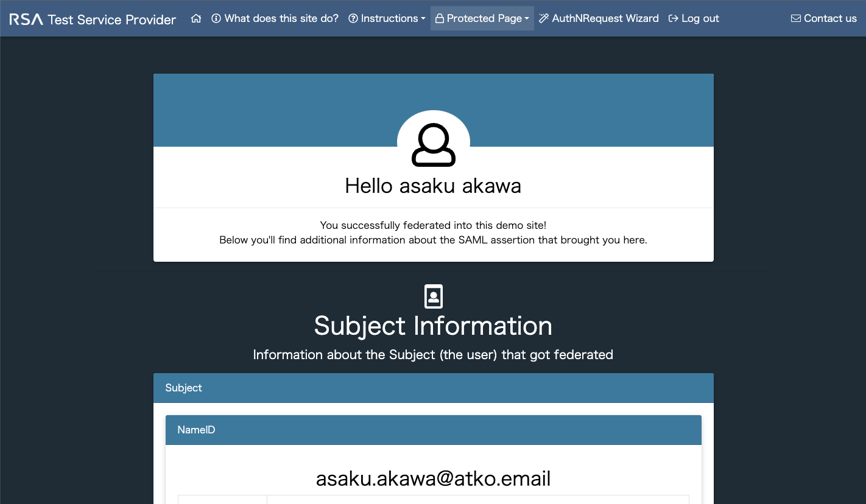Click the ID badge icon above Subject Information
Viewport: 866px width, 504px height.
coord(433,296)
